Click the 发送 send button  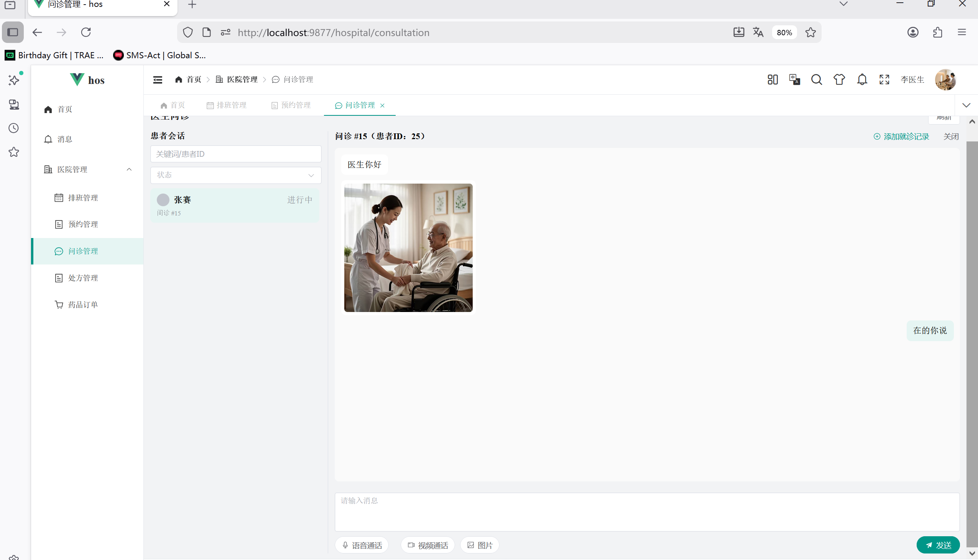(938, 545)
